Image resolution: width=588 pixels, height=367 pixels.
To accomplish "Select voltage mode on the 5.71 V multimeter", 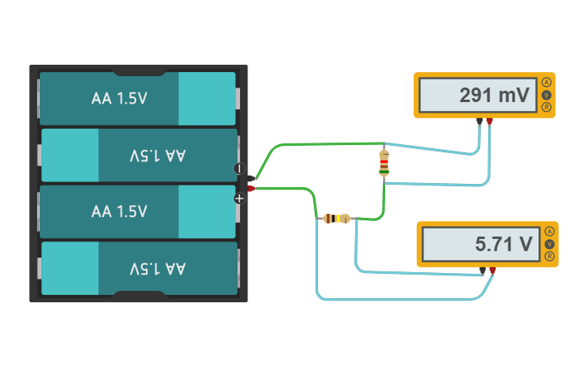I will click(550, 244).
